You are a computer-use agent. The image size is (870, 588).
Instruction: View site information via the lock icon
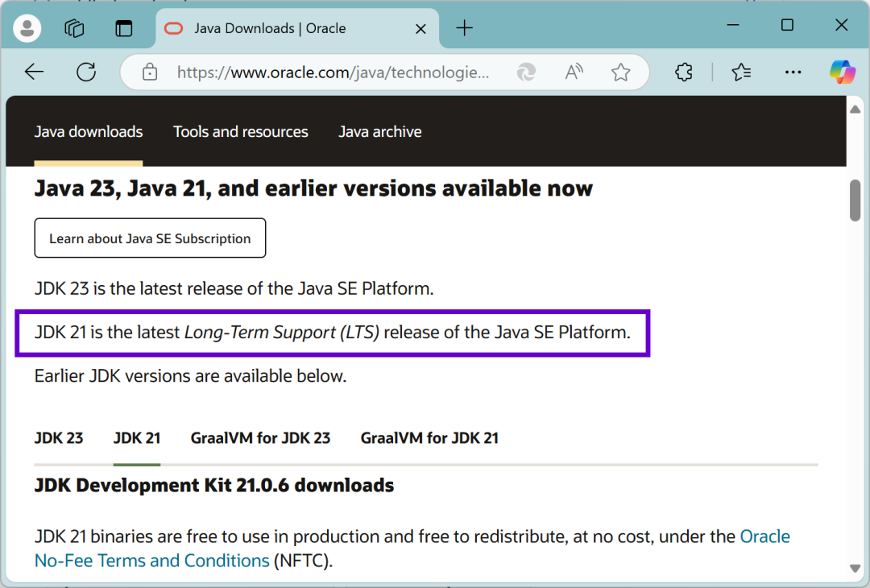tap(150, 72)
